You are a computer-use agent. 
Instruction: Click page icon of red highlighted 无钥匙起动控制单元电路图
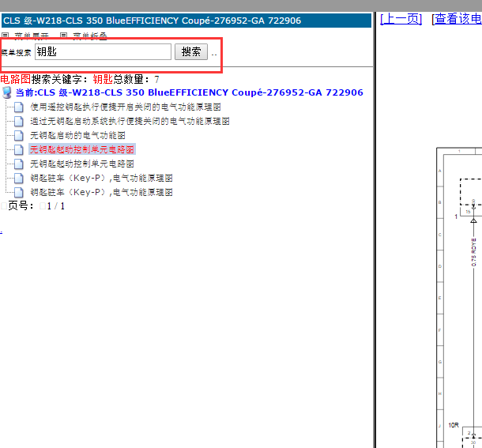point(18,149)
